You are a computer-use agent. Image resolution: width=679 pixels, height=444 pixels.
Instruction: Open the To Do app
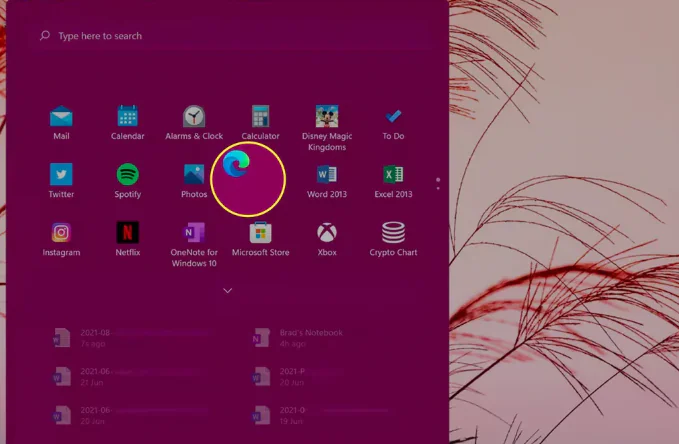click(393, 123)
